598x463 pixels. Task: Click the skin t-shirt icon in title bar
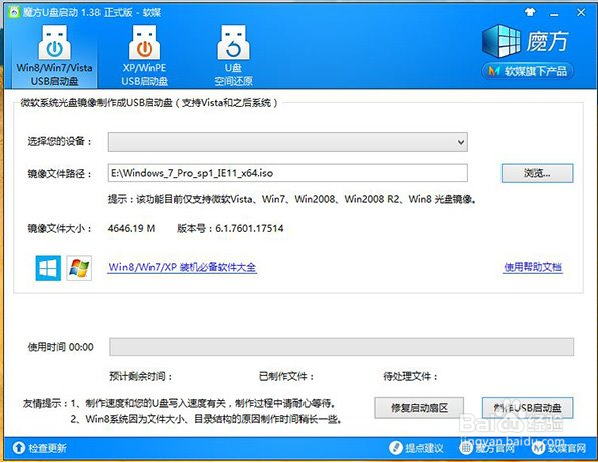530,12
